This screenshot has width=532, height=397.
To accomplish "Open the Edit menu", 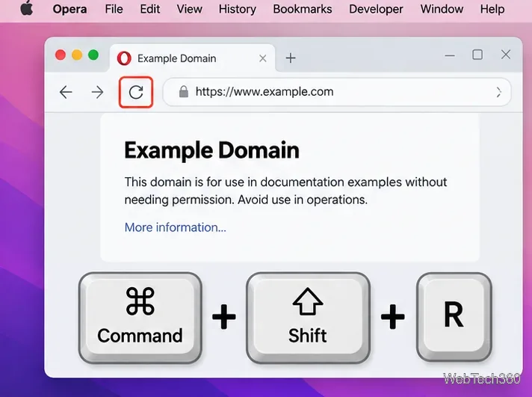I will click(149, 9).
